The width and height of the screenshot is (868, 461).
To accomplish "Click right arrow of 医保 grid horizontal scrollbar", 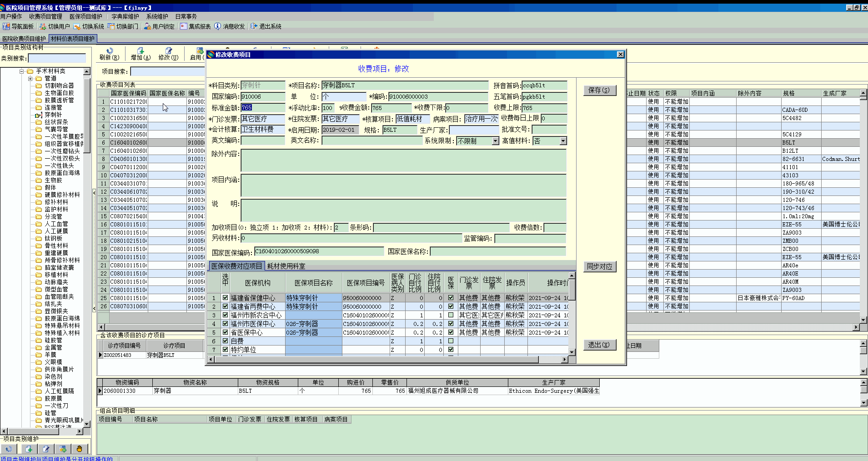I will (565, 359).
